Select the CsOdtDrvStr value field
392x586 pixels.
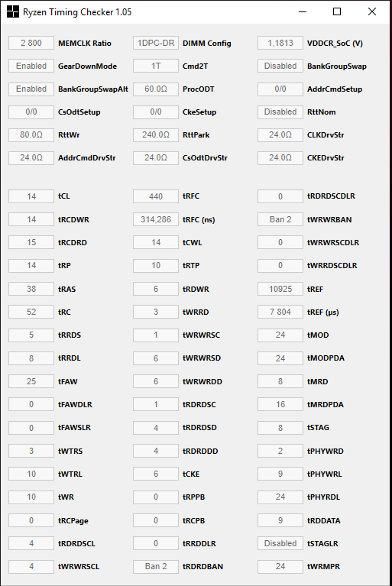tap(156, 157)
